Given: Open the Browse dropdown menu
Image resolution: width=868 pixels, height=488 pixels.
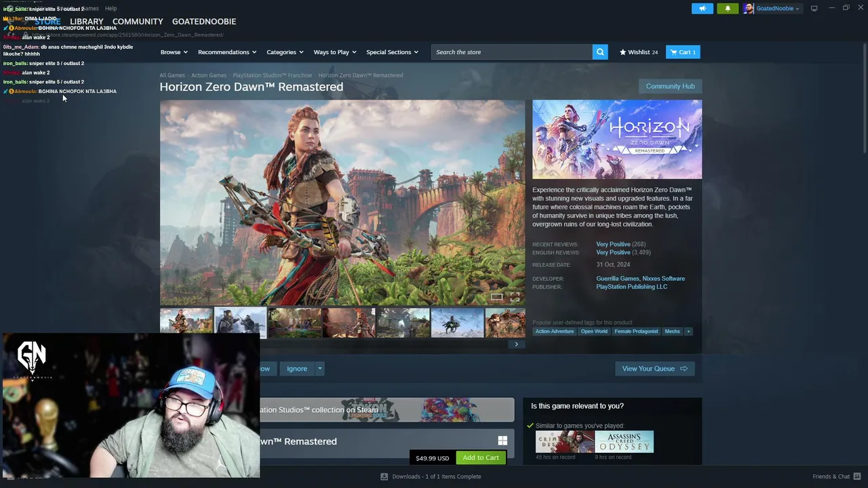Looking at the screenshot, I should 174,52.
